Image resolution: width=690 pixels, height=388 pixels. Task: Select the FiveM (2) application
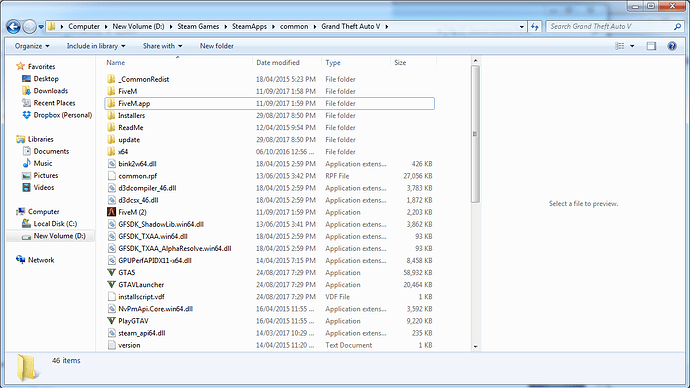pos(132,212)
